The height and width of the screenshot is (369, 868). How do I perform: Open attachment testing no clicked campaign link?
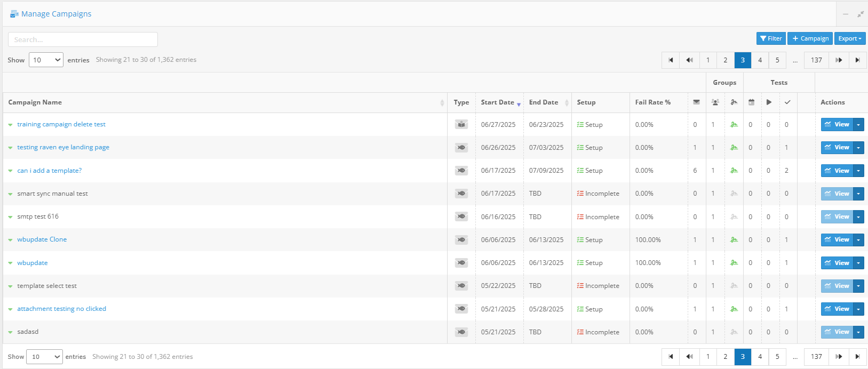[x=61, y=309]
